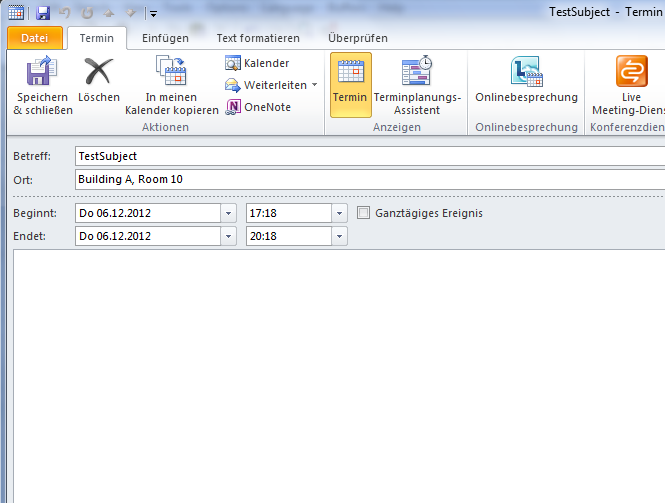Enable the Ganztägiges Ereignis checkbox
The image size is (665, 503).
point(364,213)
